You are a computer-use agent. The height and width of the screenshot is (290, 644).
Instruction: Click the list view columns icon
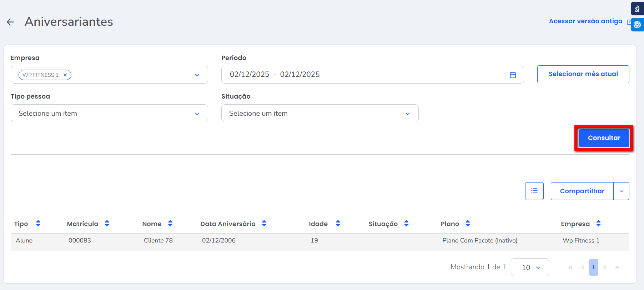[x=534, y=191]
